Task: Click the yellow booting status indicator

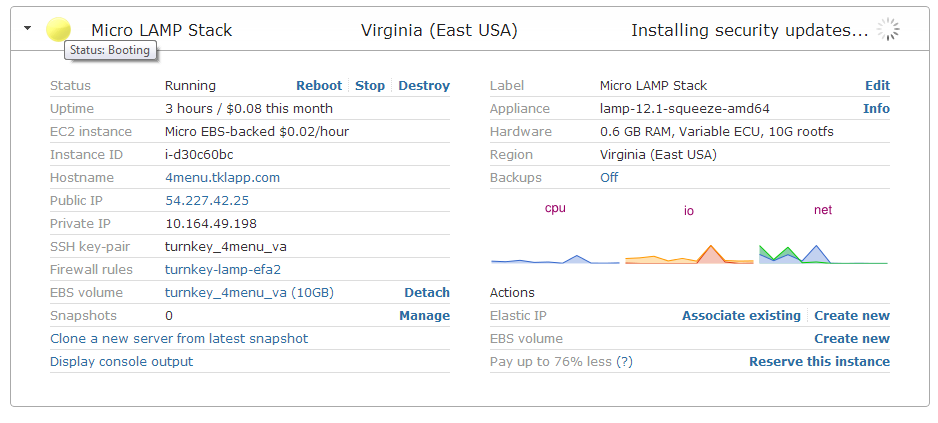Action: point(59,29)
